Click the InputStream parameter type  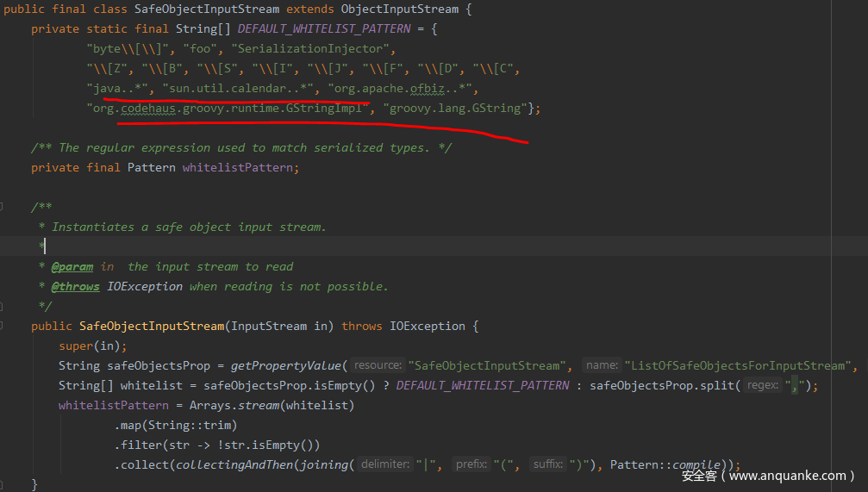pos(269,326)
